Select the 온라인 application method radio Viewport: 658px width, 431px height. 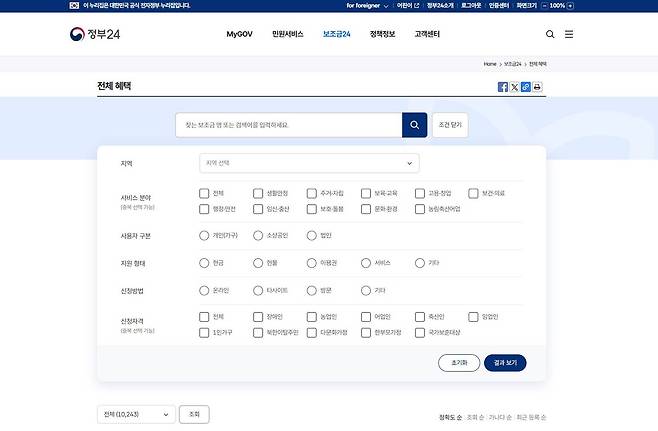(204, 290)
